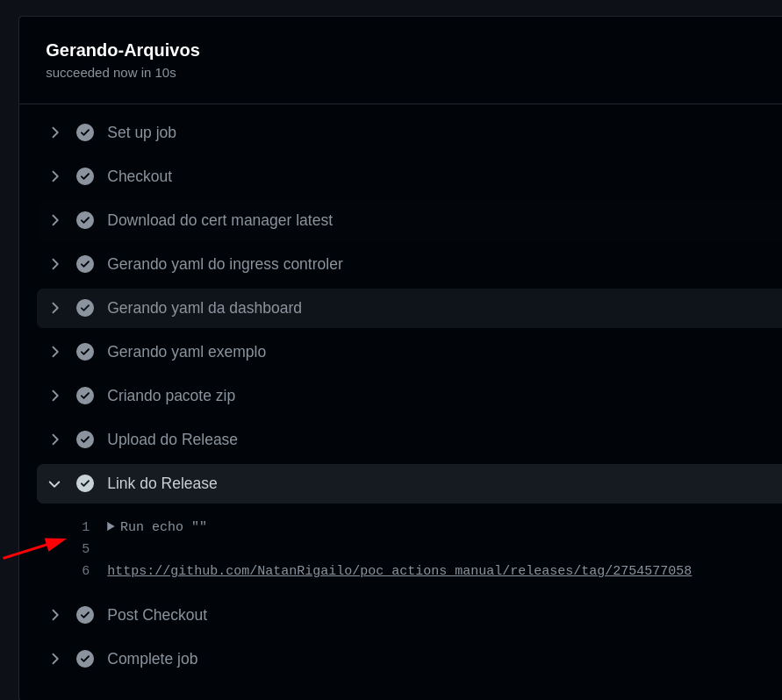This screenshot has width=782, height=700.
Task: Click the checkmark icon beside Complete job
Action: (x=85, y=659)
